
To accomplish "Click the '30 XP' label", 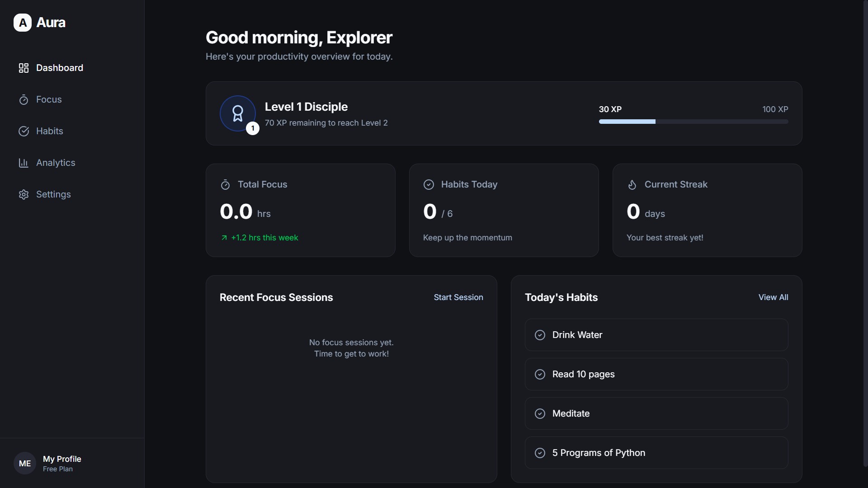I will point(610,109).
